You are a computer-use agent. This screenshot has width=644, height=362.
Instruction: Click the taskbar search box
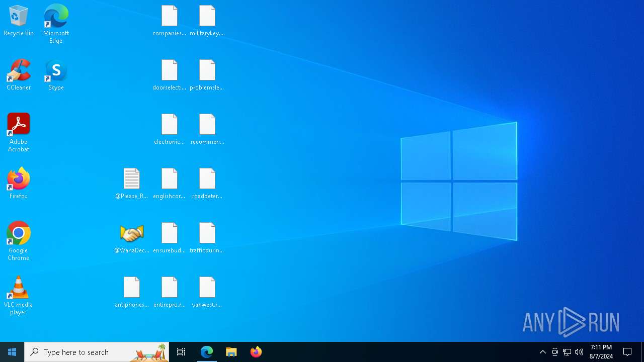click(x=97, y=352)
